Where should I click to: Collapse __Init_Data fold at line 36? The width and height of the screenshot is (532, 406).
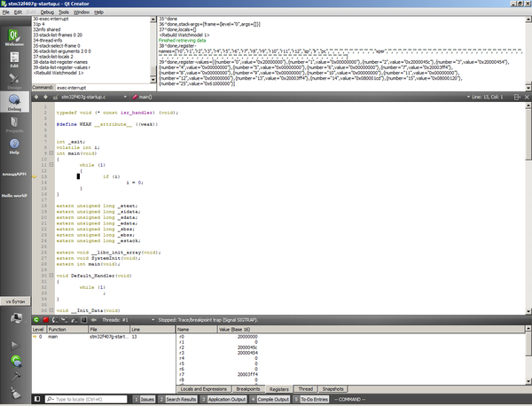tap(51, 310)
